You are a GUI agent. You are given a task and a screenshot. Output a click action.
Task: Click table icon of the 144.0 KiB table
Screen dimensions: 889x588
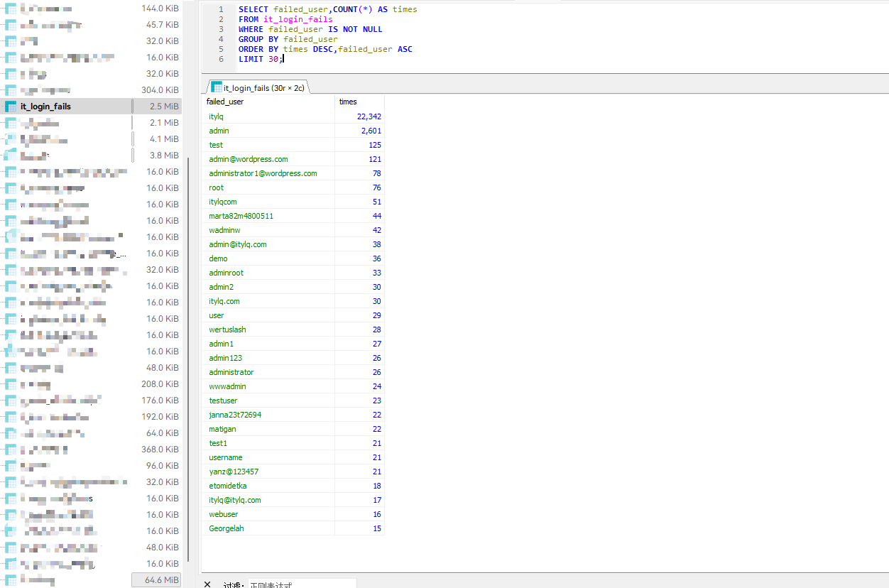pyautogui.click(x=11, y=9)
